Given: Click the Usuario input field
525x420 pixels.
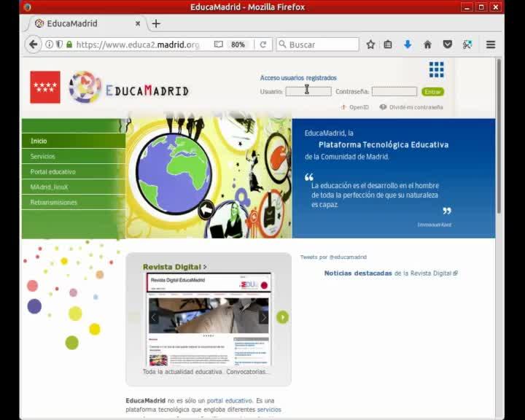Looking at the screenshot, I should [x=308, y=91].
